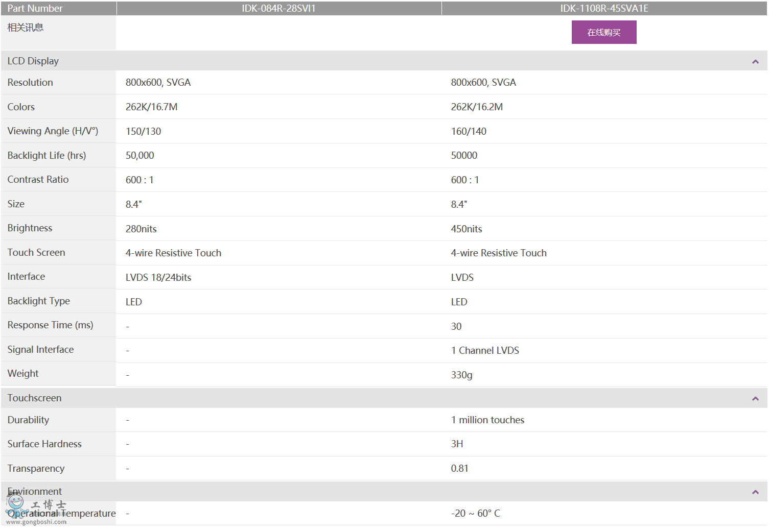Viewport: 769px width, 532px height.
Task: Select the 1 Channel LVDS cell
Action: [x=484, y=350]
